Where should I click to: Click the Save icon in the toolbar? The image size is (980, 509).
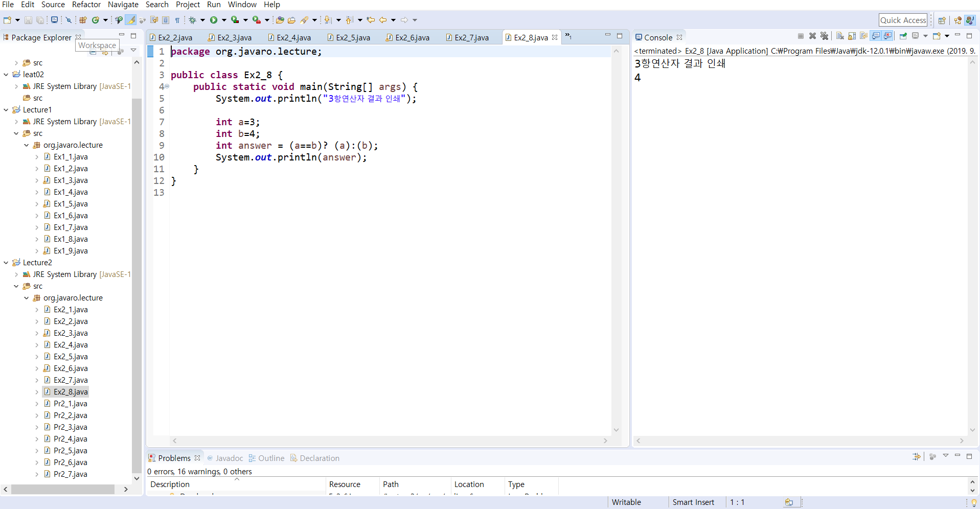tap(28, 20)
